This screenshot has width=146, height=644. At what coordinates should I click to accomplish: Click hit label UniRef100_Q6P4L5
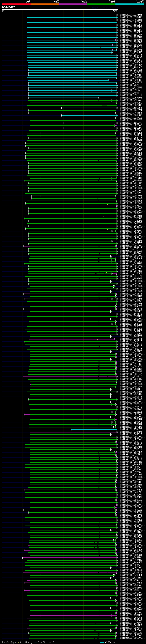pos(131,452)
